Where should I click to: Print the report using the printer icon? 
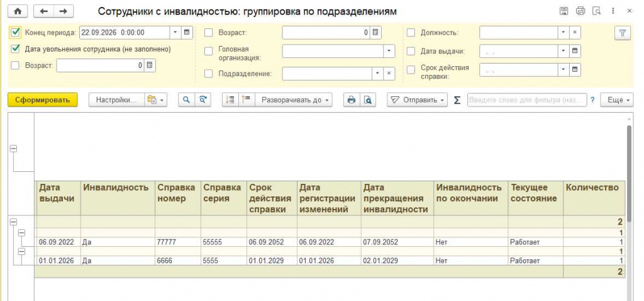tap(352, 99)
